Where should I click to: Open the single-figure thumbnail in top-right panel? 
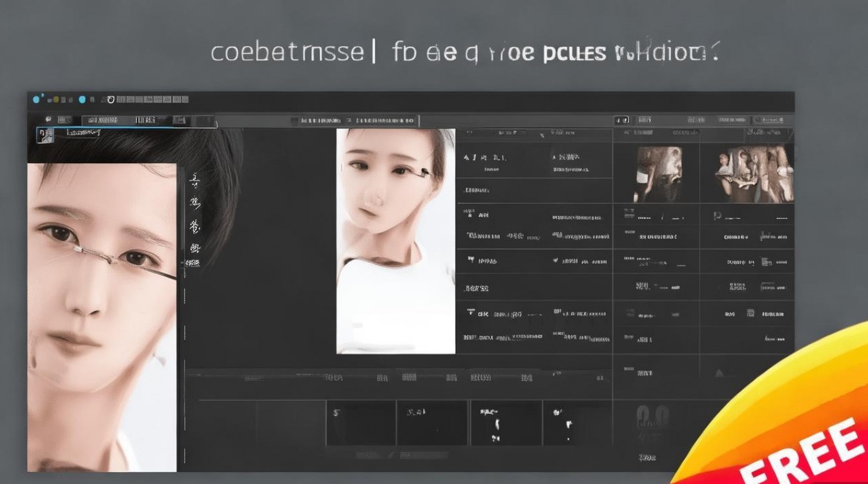(659, 174)
